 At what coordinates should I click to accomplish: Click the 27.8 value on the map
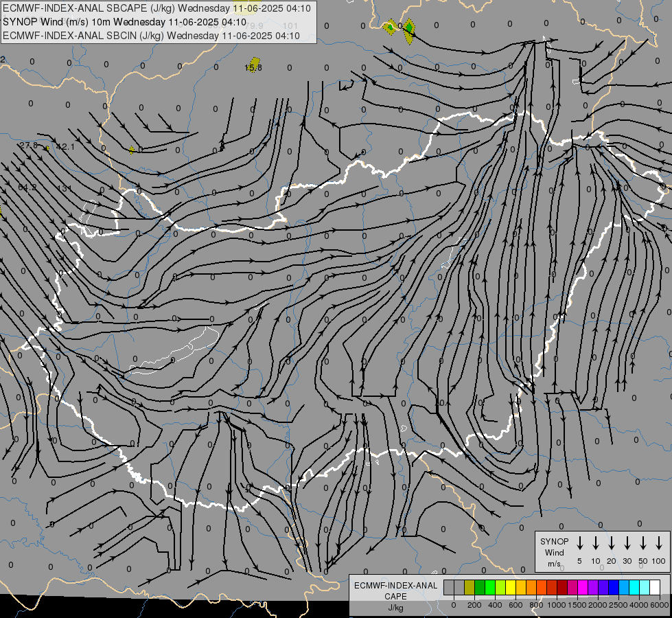(29, 146)
